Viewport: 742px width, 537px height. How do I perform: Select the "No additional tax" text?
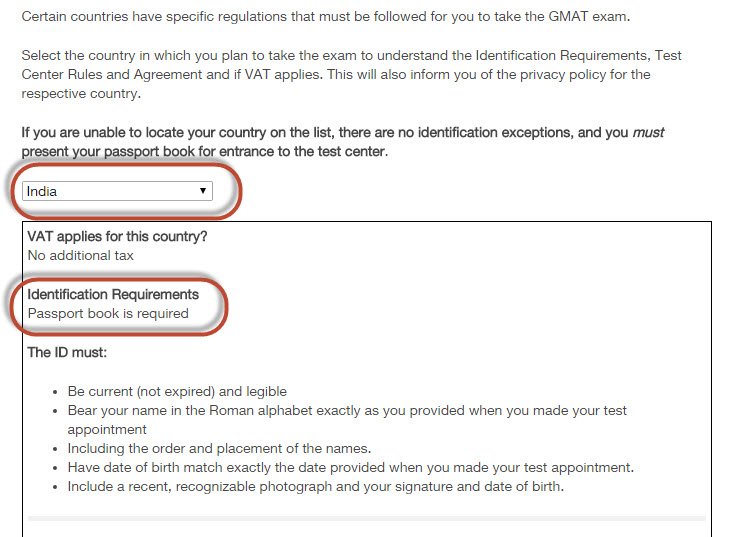(80, 255)
